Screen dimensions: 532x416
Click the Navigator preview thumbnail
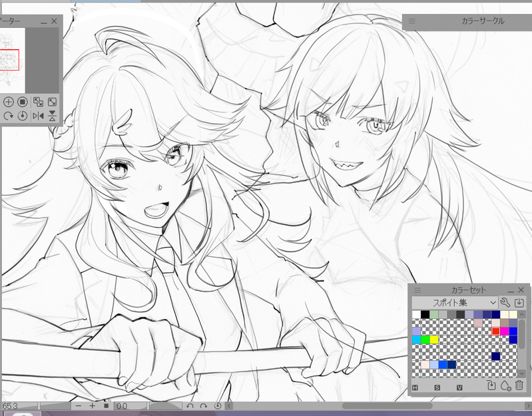point(12,60)
